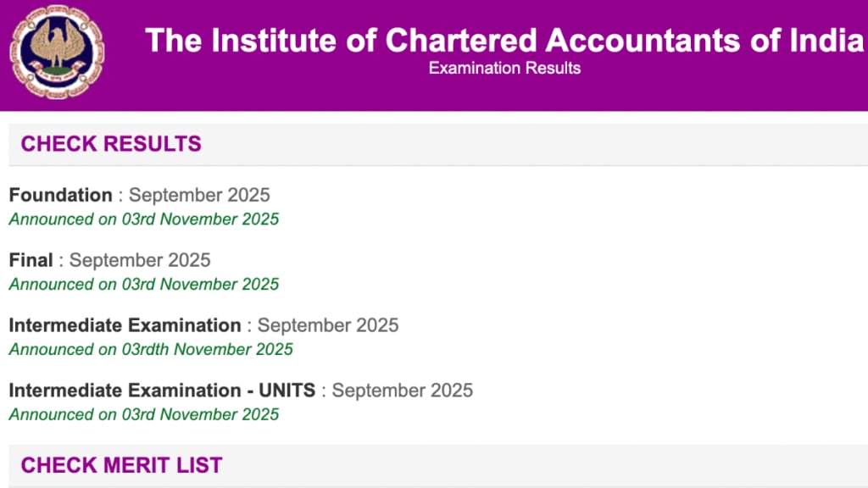Click the CHECK RESULTS section header

111,143
